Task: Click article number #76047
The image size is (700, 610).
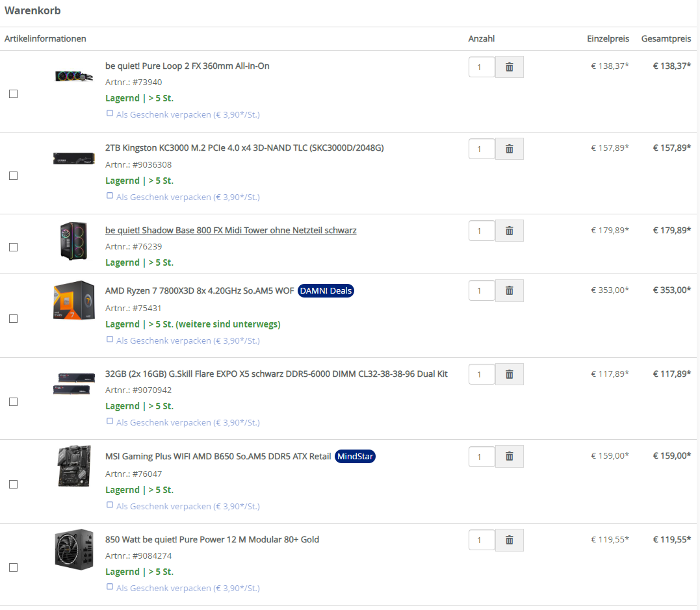Action: (x=148, y=474)
